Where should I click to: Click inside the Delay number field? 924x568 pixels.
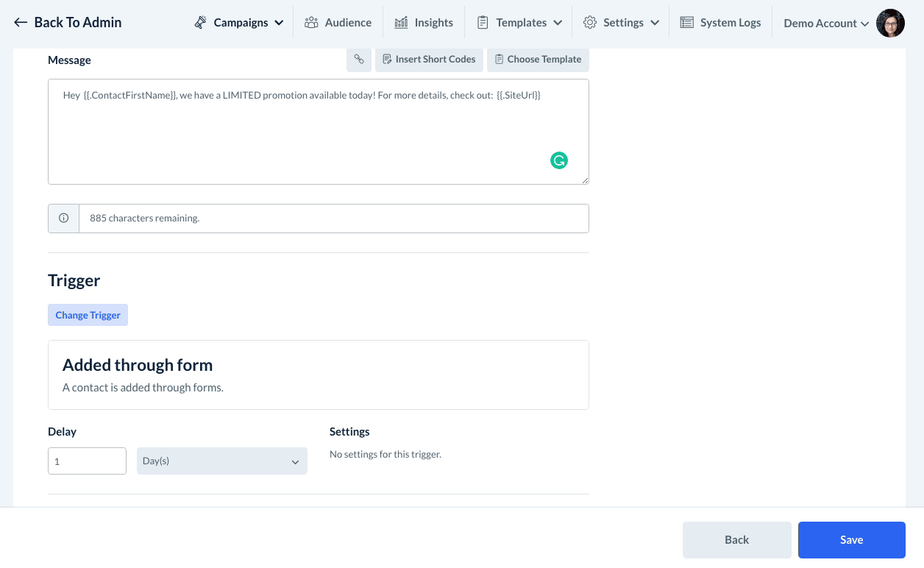[87, 461]
